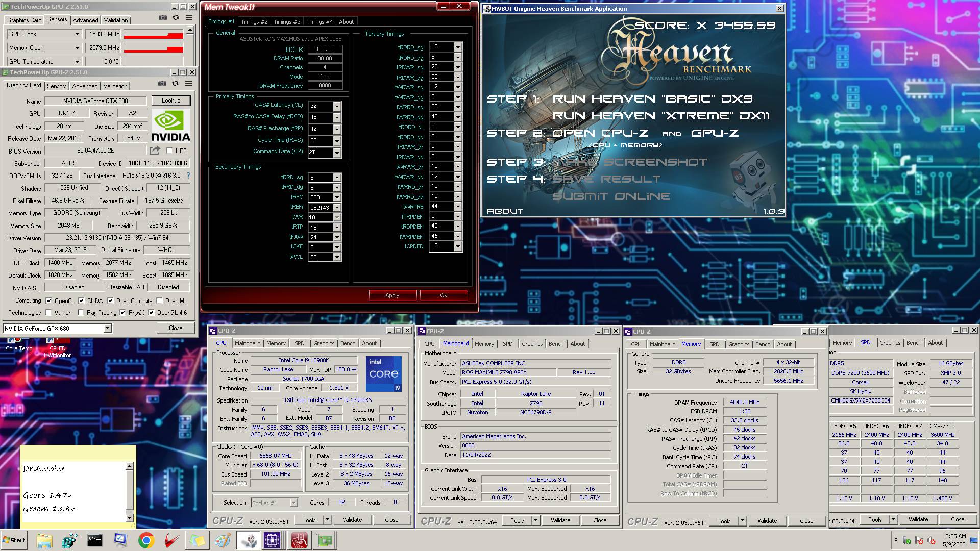Open the Bench tab in first CPU-Z window

[348, 343]
